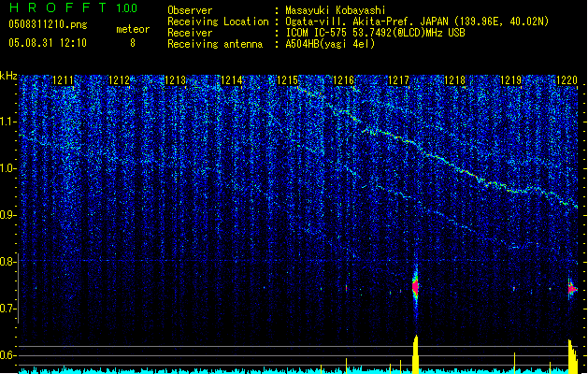This screenshot has height=374, width=588.
Task: Click the 0.7 kHz axis label
Action: 8,309
